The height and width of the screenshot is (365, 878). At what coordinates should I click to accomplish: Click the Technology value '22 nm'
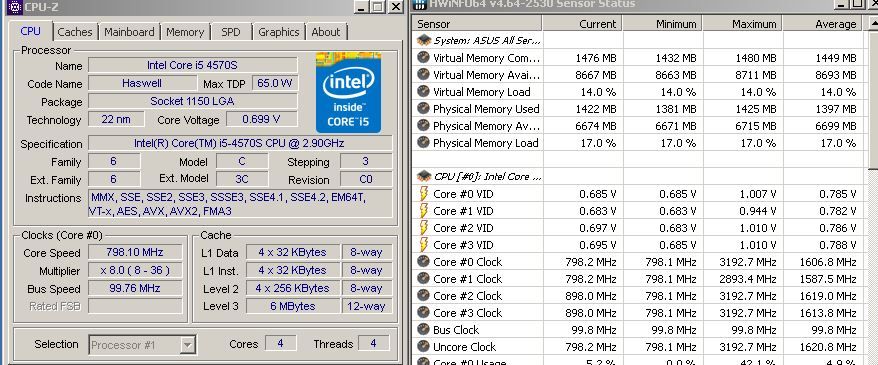click(116, 119)
